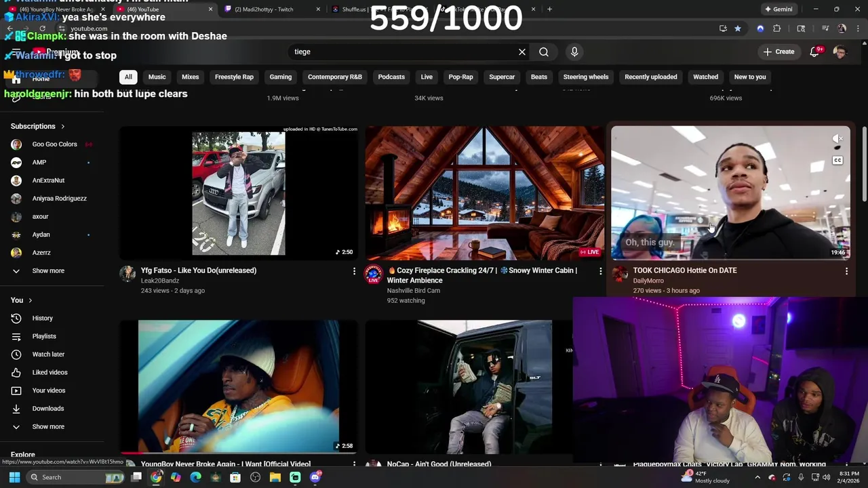Screen dimensions: 868x488
Task: Activate voice search microphone icon
Action: (x=574, y=52)
